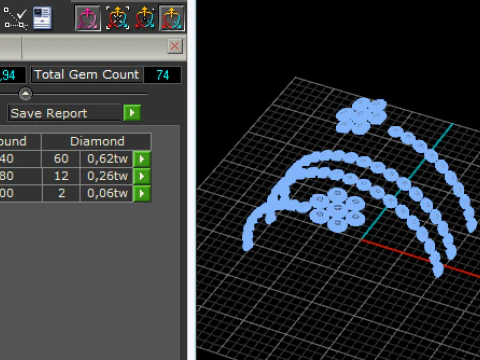Click the green arrow beside Save Report

click(x=132, y=113)
